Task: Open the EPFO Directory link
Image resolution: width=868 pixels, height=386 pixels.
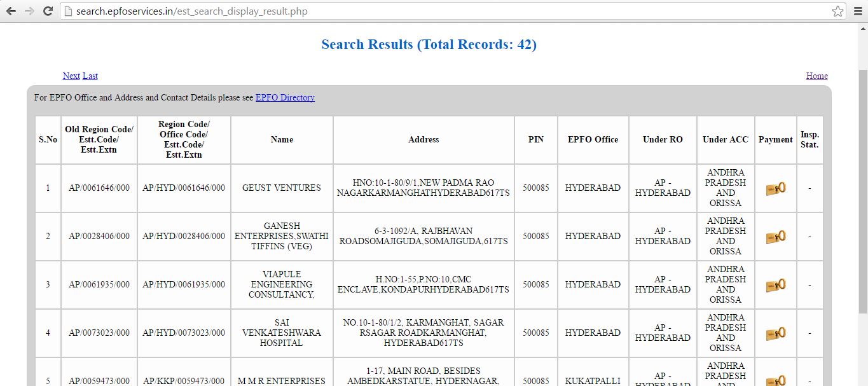Action: (x=285, y=97)
